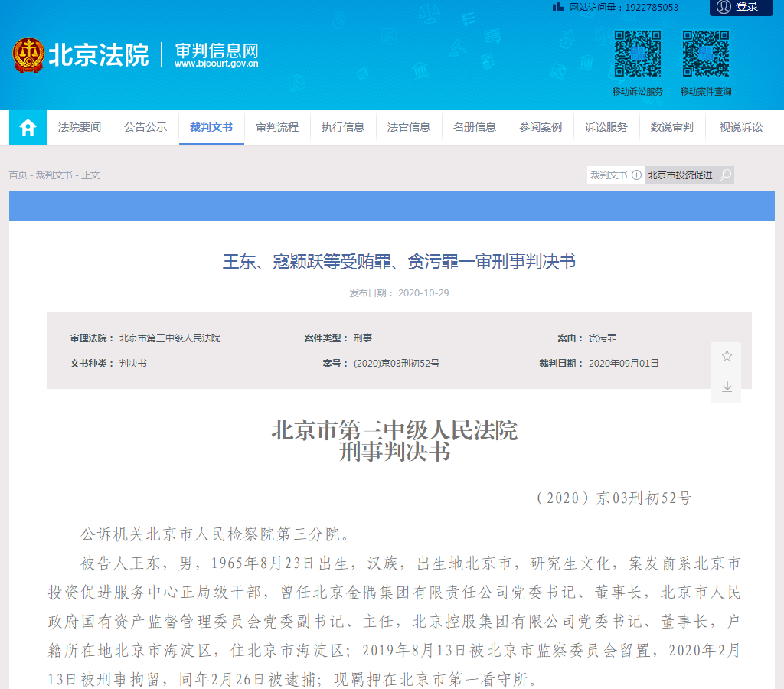This screenshot has width=784, height=689.
Task: Open the 登录 login button
Action: coord(741,7)
